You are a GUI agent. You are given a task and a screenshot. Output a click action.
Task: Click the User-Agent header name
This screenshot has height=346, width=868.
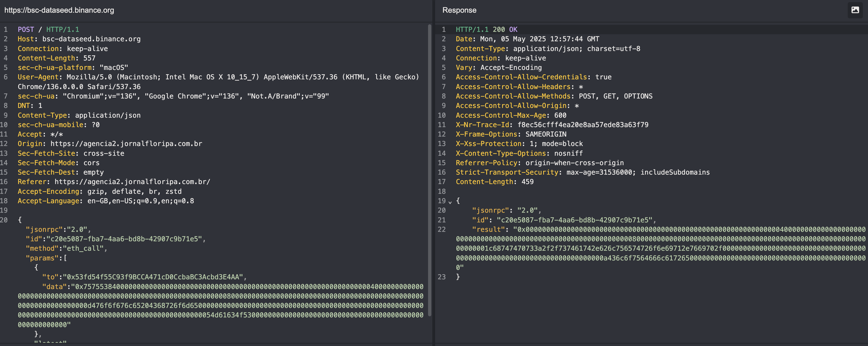point(38,77)
